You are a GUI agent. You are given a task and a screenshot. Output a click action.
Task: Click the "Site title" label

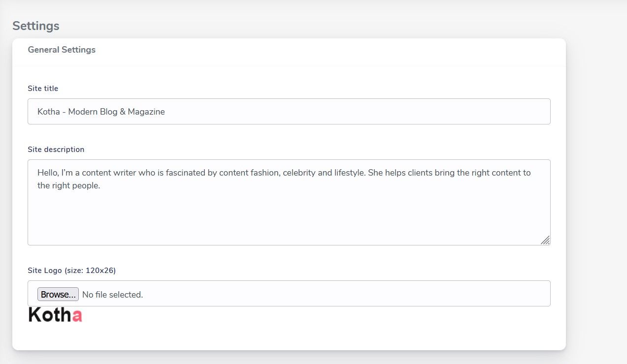tap(43, 89)
